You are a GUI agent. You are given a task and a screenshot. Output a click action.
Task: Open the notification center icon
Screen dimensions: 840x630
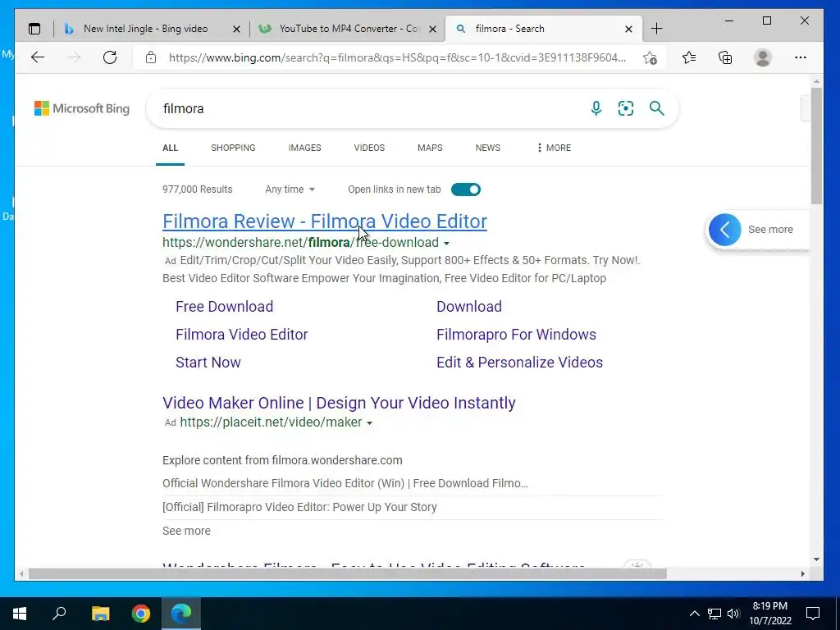(x=813, y=614)
